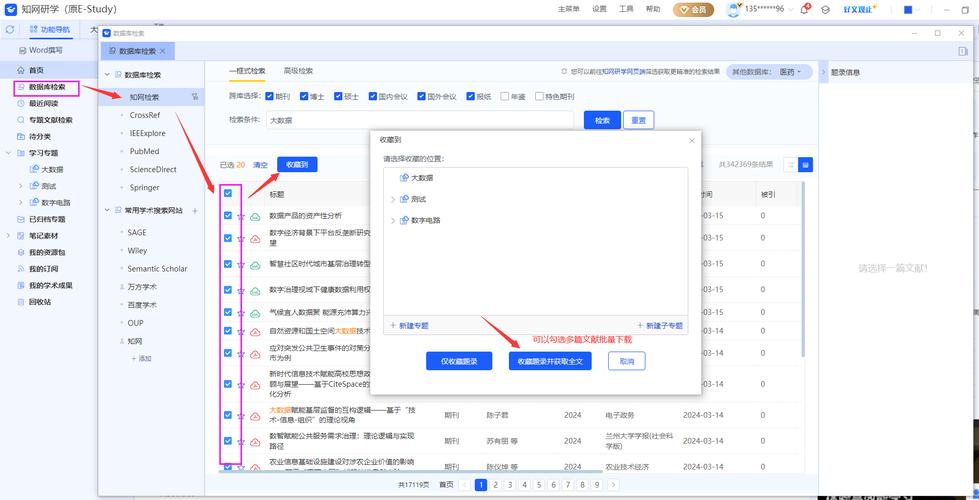The image size is (979, 500).
Task: Expand 测试 topic in left sidebar
Action: [21, 186]
